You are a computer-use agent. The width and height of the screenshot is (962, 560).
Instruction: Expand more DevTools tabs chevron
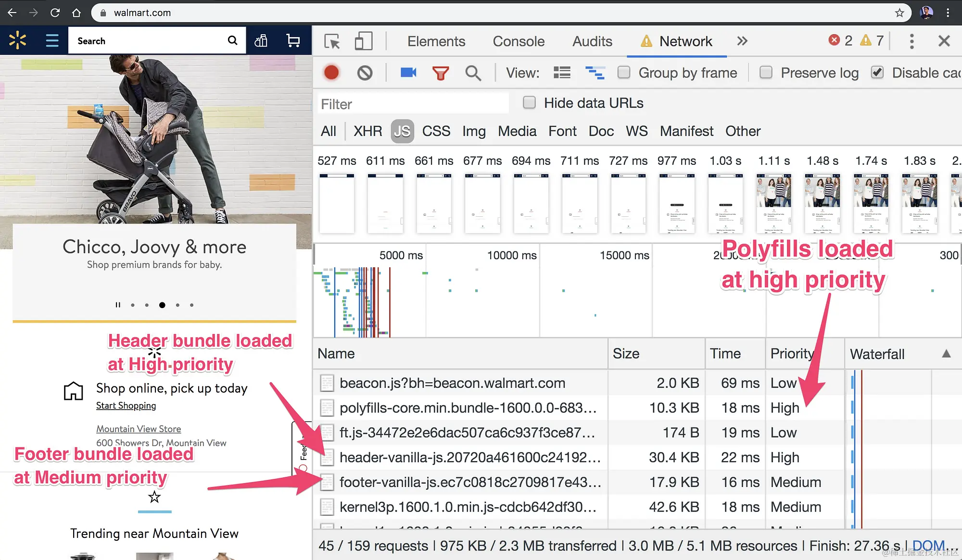tap(742, 41)
